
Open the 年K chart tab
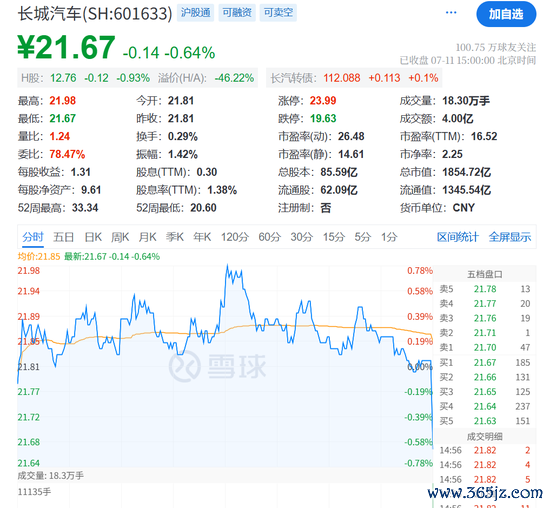pyautogui.click(x=202, y=237)
